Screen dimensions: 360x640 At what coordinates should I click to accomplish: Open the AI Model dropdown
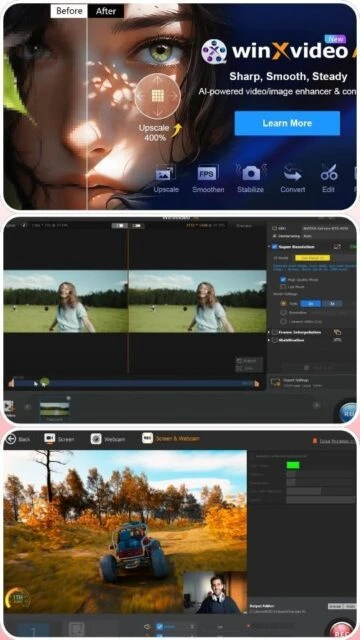click(312, 258)
